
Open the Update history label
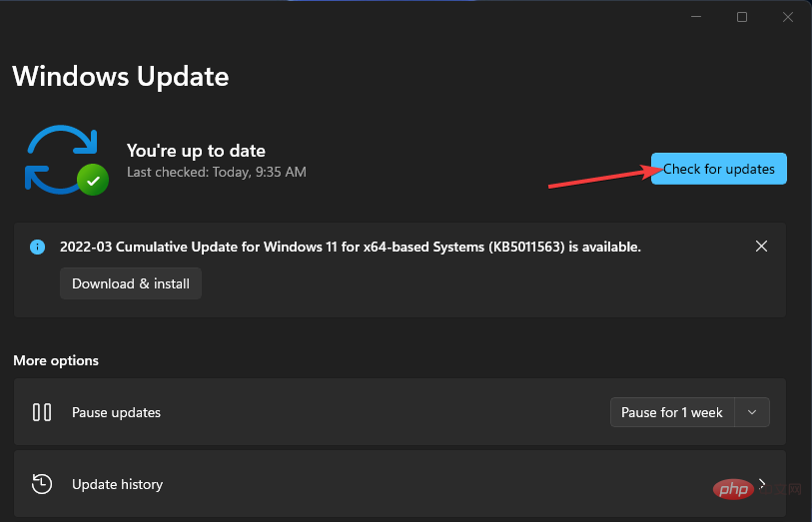point(117,484)
